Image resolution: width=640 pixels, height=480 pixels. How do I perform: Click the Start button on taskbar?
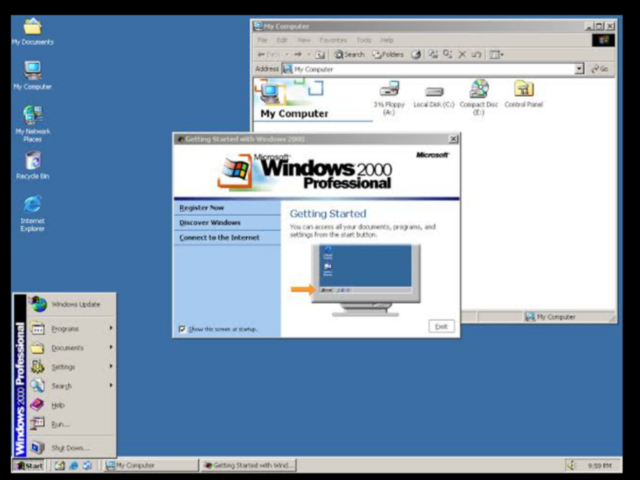28,465
